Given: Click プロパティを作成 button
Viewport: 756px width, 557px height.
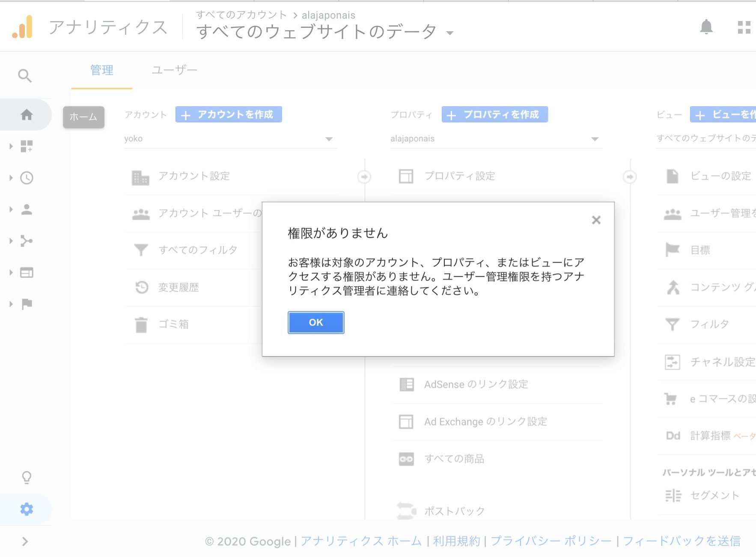Looking at the screenshot, I should coord(495,114).
